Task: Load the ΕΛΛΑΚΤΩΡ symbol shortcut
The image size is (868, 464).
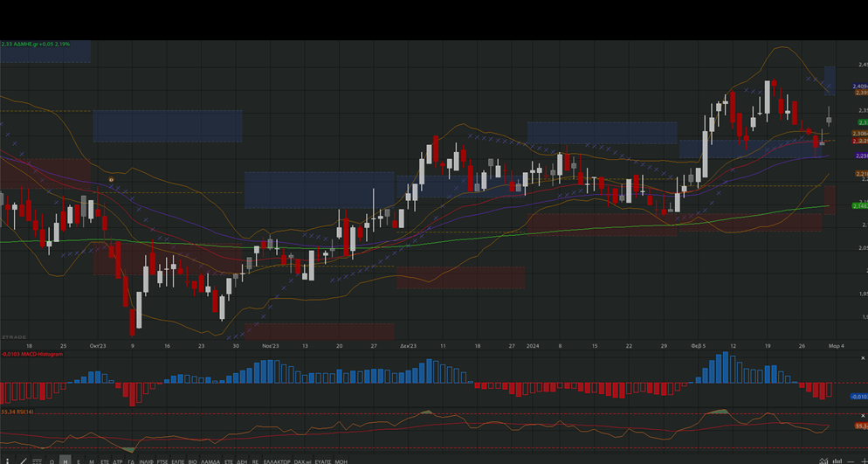Action: pos(277,461)
